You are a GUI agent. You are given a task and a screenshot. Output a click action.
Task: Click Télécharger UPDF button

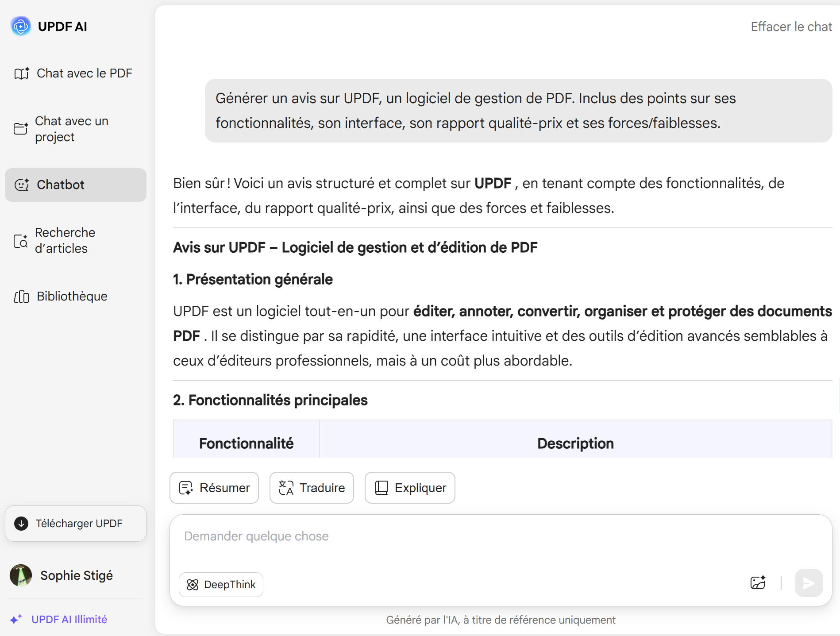[x=75, y=524]
